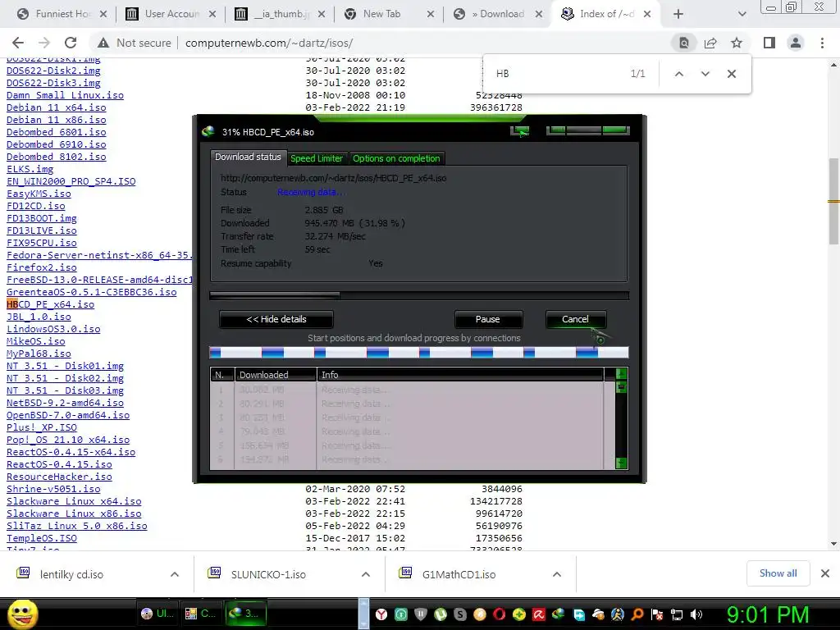Open a new browser tab with the plus icon
This screenshot has width=840, height=630.
[678, 14]
